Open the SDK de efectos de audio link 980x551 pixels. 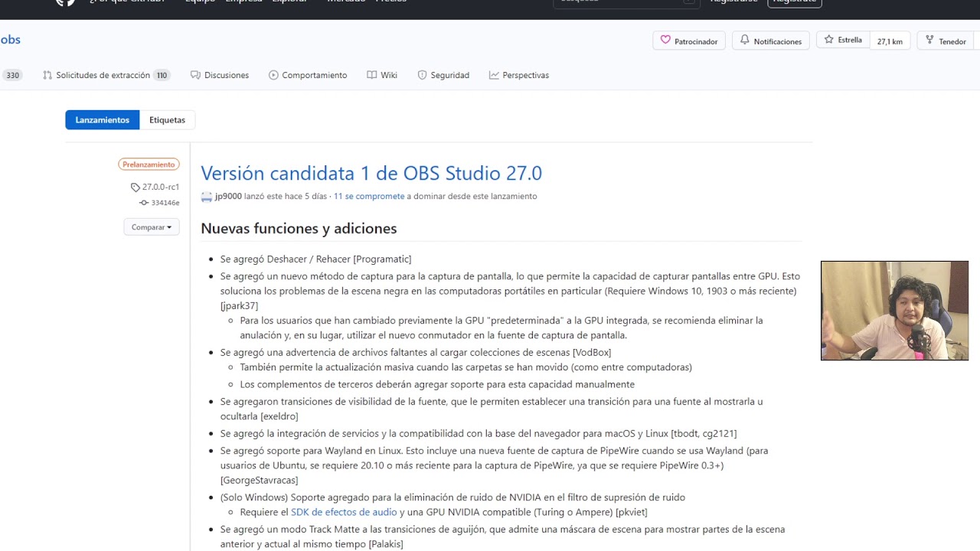[x=344, y=512]
